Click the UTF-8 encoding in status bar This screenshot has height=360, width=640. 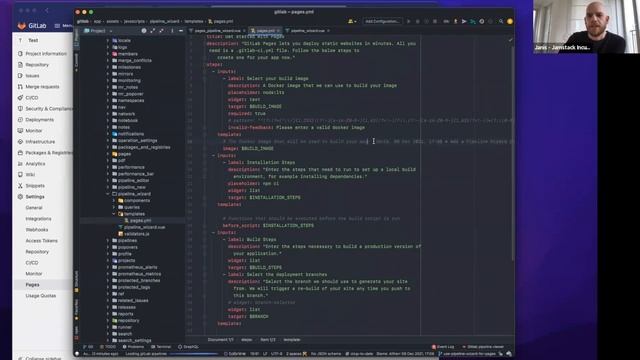(x=276, y=353)
